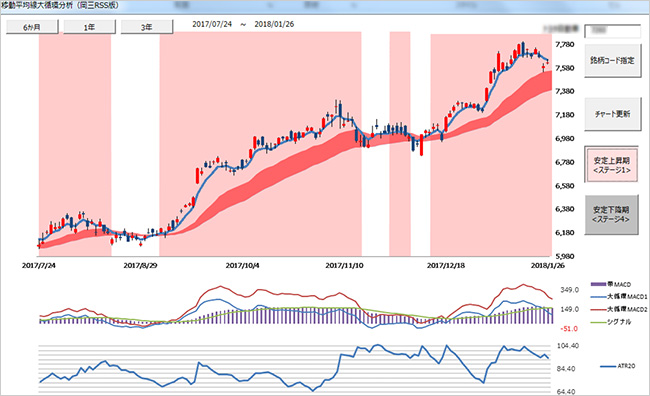The width and height of the screenshot is (650, 396).
Task: Click the 大循環MACD1 legend entry
Action: (618, 297)
